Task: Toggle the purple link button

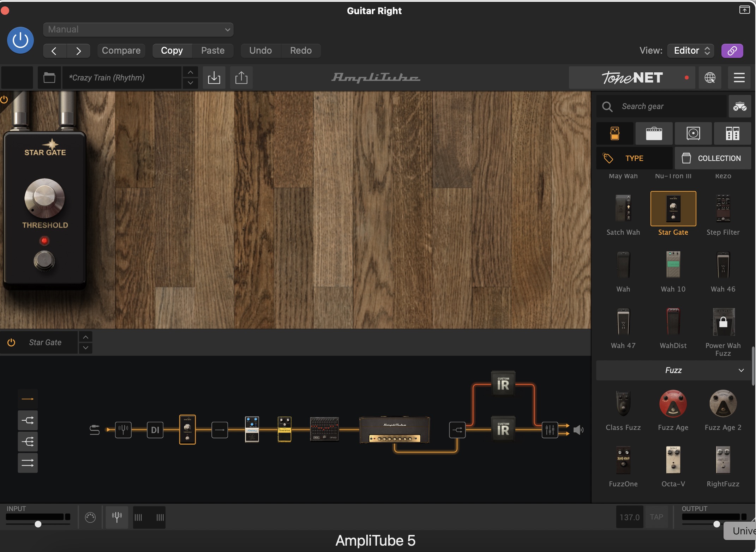Action: [732, 51]
